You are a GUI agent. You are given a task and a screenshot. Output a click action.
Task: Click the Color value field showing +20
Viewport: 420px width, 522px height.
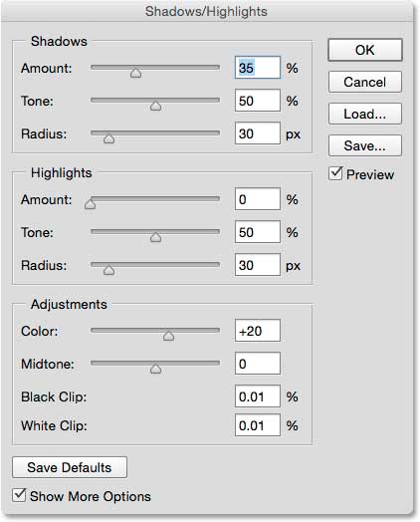[x=258, y=331]
